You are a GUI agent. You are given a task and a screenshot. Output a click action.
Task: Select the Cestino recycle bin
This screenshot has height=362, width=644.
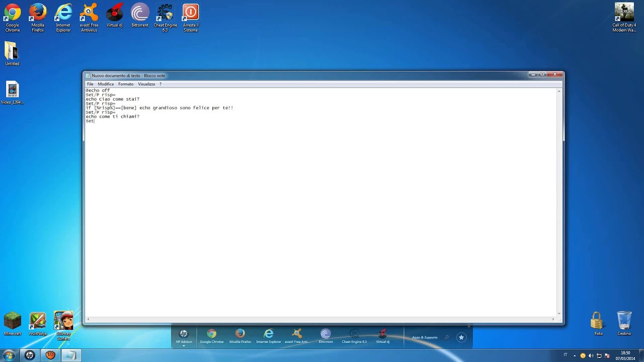(x=624, y=324)
